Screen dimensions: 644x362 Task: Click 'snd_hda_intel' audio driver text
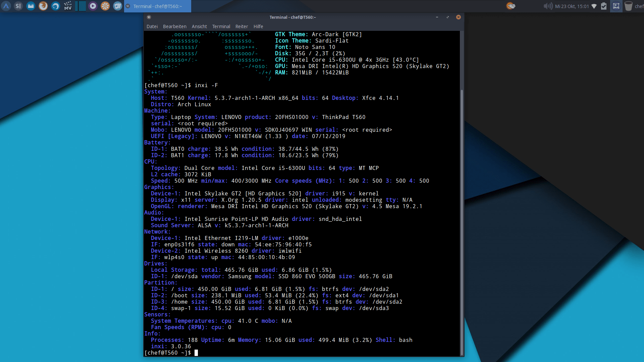pyautogui.click(x=340, y=219)
